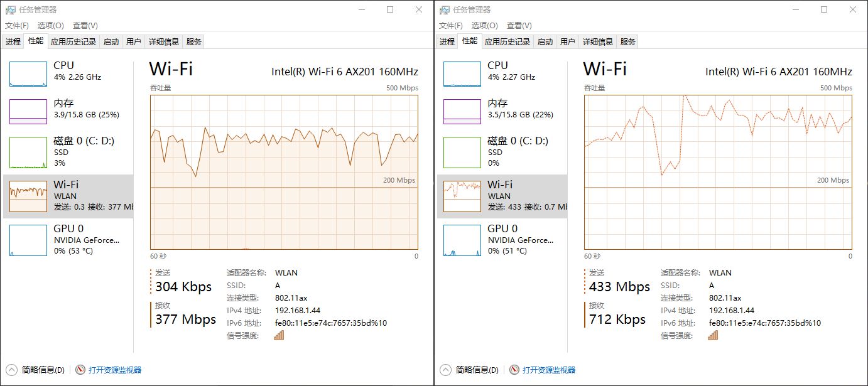868x386 pixels.
Task: Select 内存 memory graph thumbnail in right window
Action: coord(462,112)
